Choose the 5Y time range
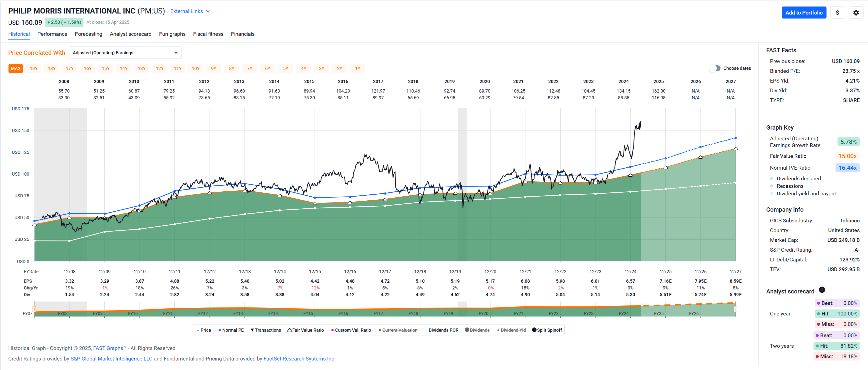This screenshot has height=370, width=868. coord(286,69)
